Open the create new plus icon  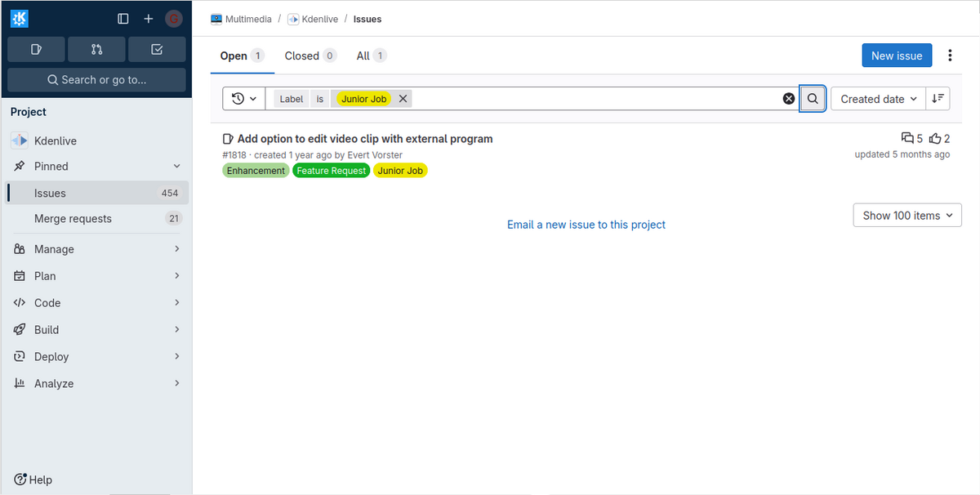click(x=149, y=19)
